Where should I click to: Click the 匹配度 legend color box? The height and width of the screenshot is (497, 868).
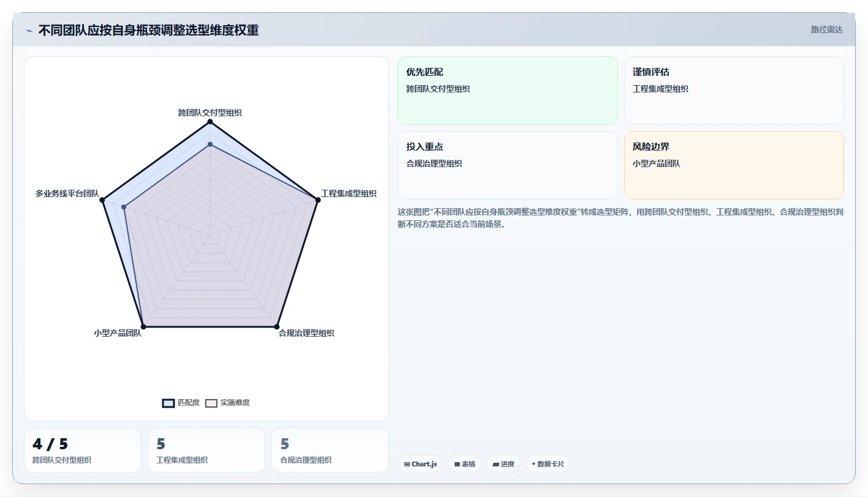coord(168,403)
